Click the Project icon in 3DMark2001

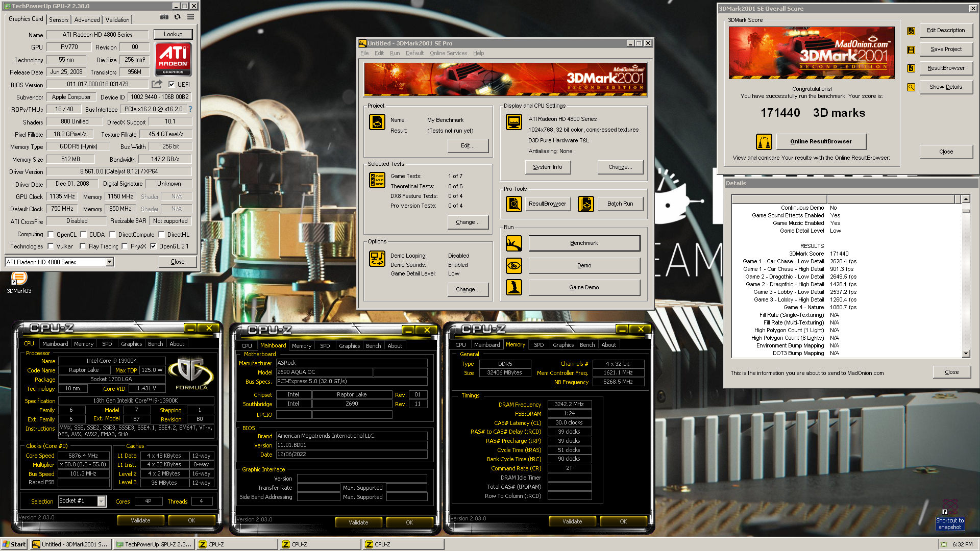point(377,122)
